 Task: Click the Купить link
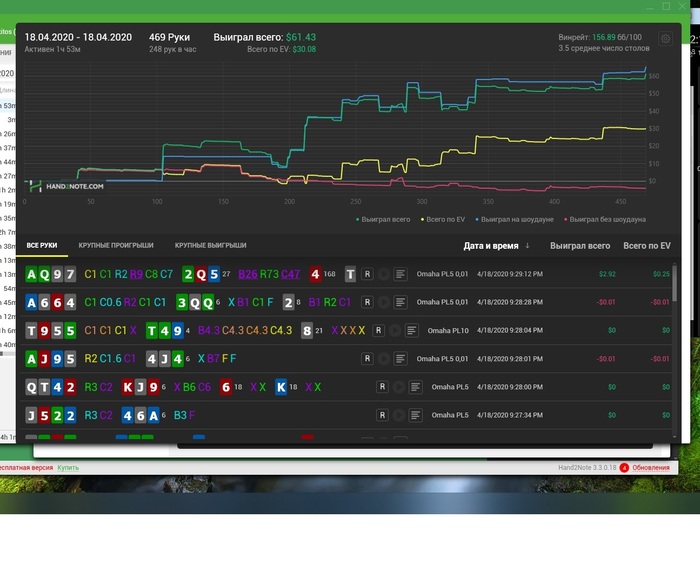click(x=68, y=467)
